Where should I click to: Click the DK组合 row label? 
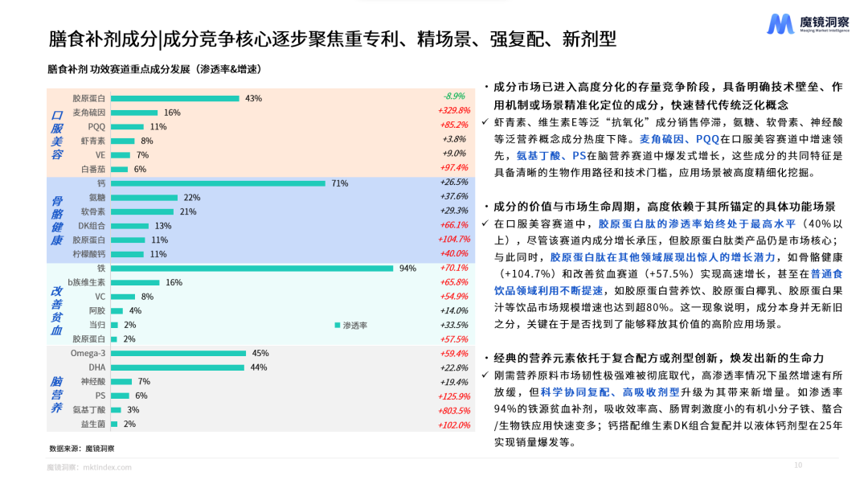[92, 225]
